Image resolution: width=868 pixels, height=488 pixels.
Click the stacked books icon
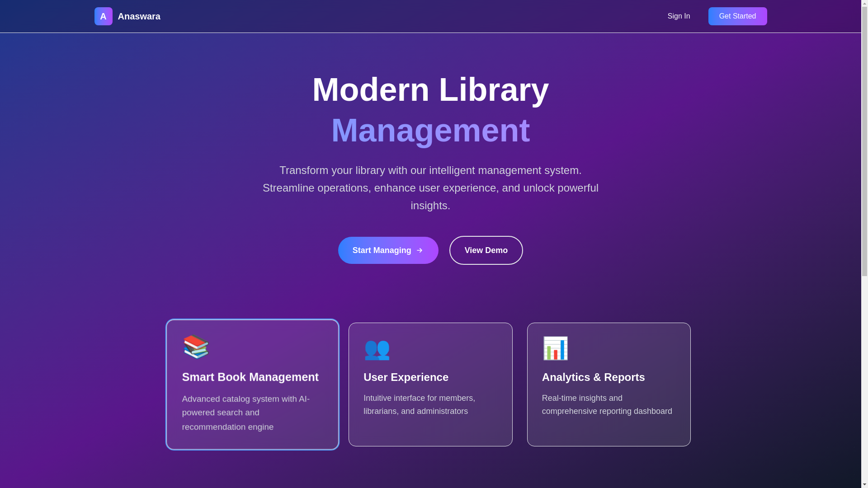[196, 347]
